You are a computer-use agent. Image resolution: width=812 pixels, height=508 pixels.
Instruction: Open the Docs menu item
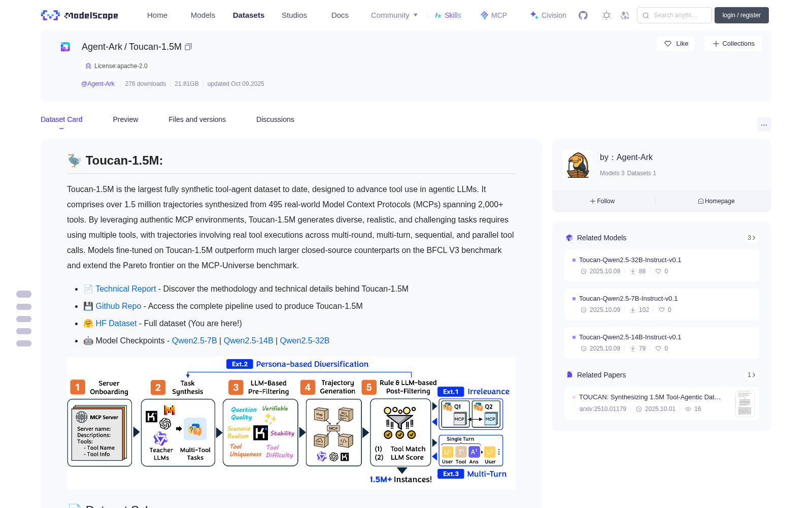pyautogui.click(x=340, y=15)
